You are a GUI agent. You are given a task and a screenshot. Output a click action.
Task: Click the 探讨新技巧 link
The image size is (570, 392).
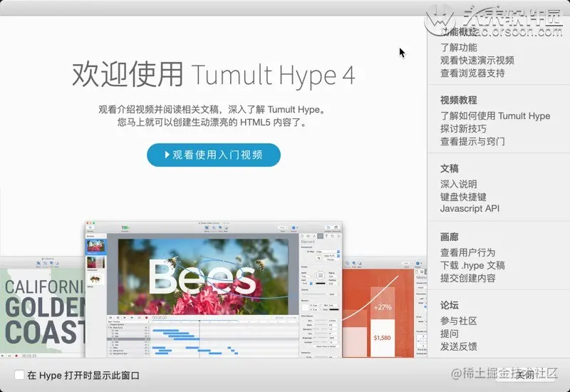point(463,129)
